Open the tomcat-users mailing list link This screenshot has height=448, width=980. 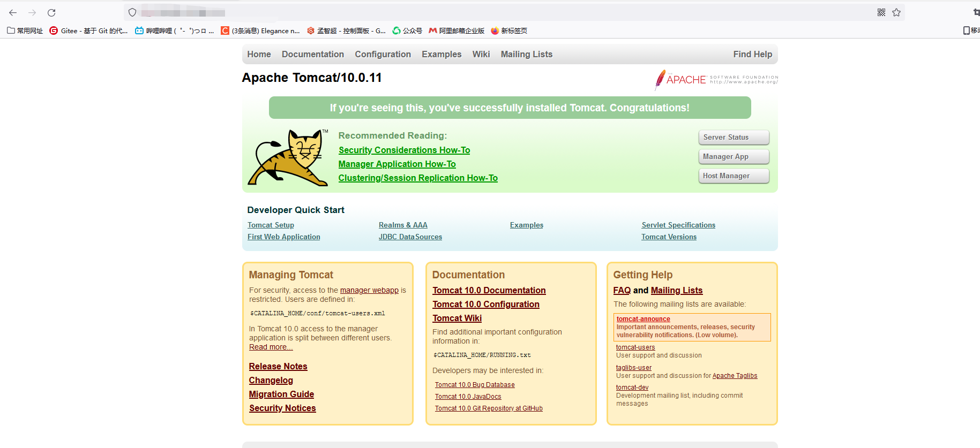click(635, 347)
